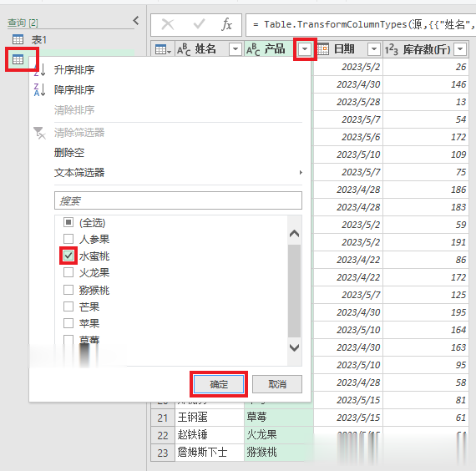Click the ABC type icon of 姓名 column
This screenshot has width=476, height=471.
pyautogui.click(x=184, y=49)
